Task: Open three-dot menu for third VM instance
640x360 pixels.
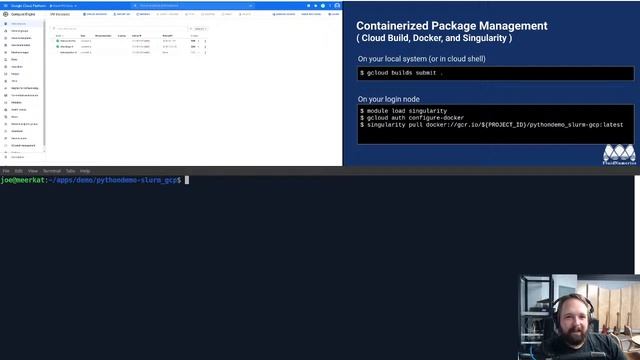Action: pos(205,52)
